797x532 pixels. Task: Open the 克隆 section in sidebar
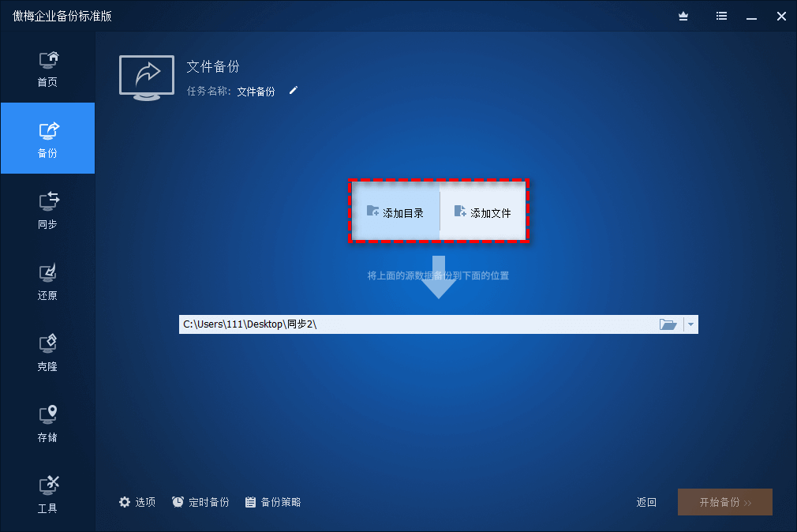(47, 352)
